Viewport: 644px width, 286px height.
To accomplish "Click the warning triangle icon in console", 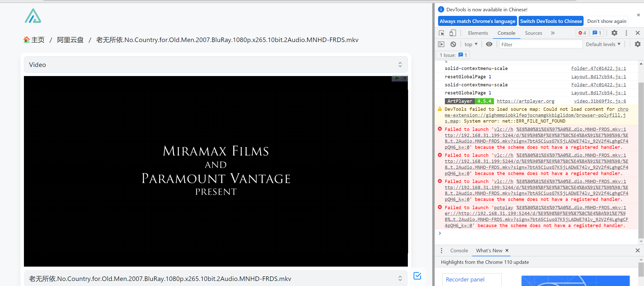I will (440, 109).
